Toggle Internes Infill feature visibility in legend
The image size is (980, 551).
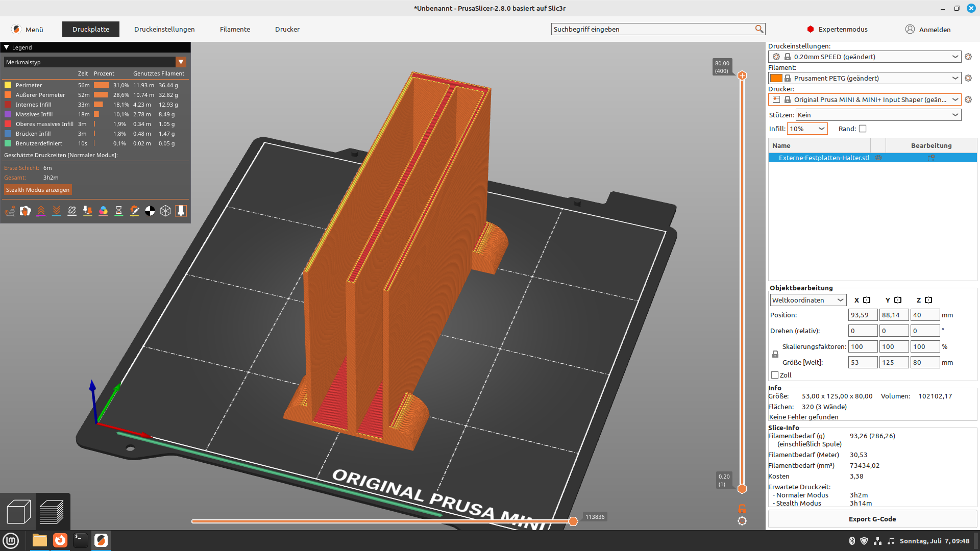pos(34,105)
